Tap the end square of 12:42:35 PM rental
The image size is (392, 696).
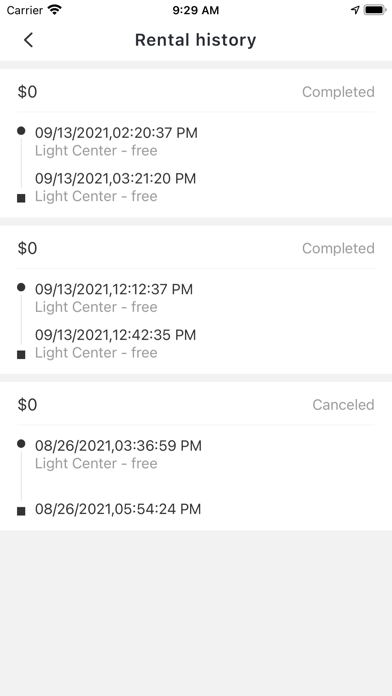[21, 355]
